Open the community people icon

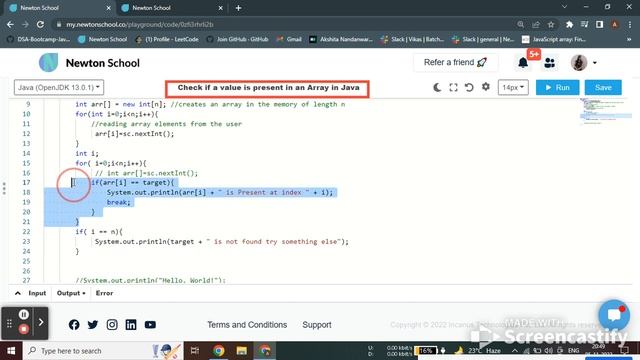549,63
